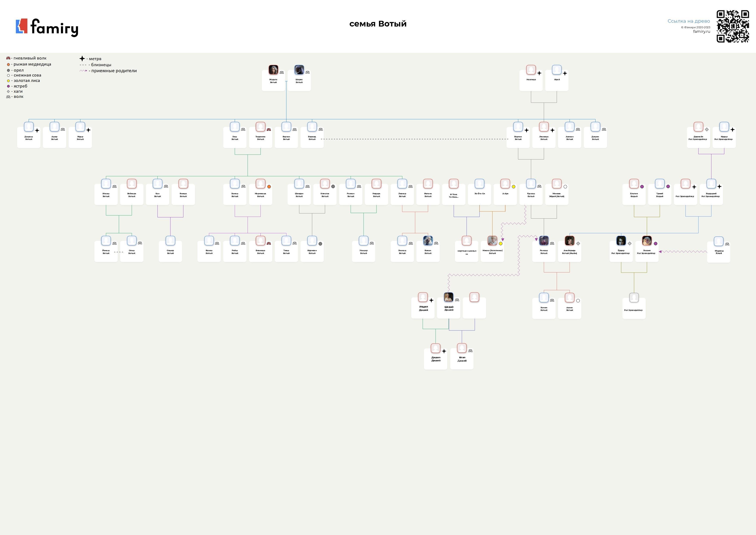Click the red wolf icon beside Терряна Вотый
The image size is (756, 535).
click(269, 130)
